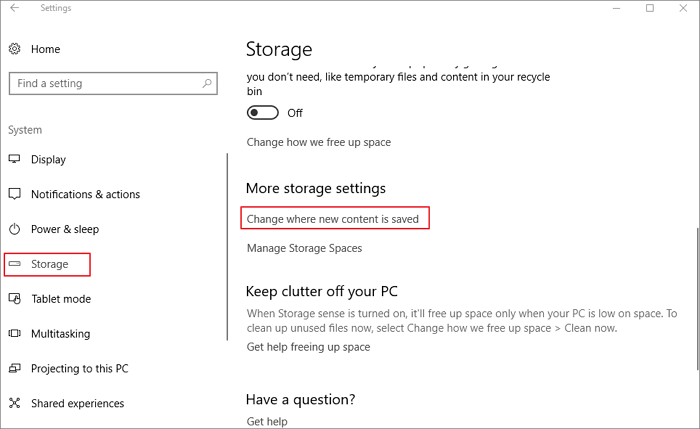Click the Storage drive icon
Screen dimensions: 700x429
click(x=15, y=264)
